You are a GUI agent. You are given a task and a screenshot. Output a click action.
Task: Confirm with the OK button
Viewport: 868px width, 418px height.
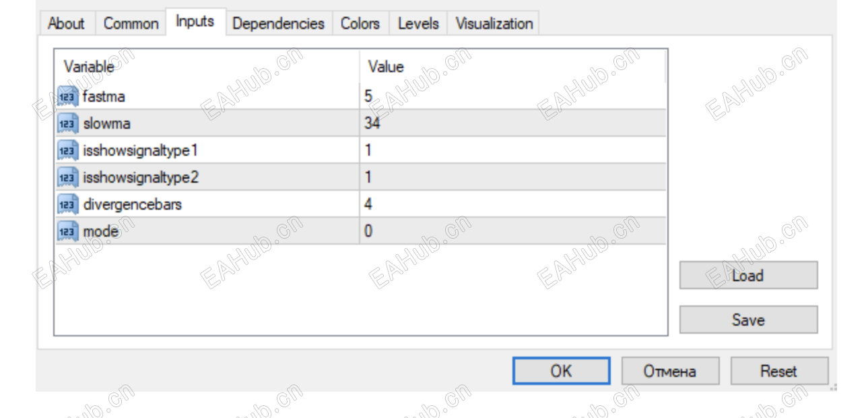[x=561, y=371]
